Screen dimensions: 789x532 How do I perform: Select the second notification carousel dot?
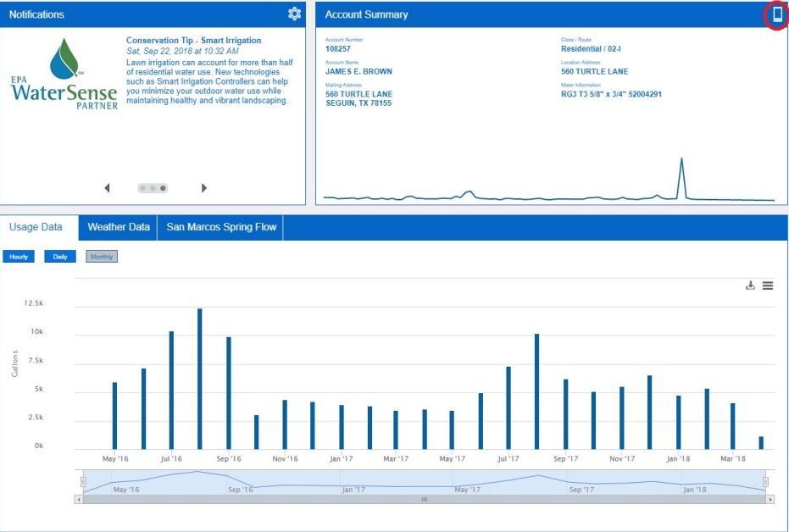click(x=153, y=188)
